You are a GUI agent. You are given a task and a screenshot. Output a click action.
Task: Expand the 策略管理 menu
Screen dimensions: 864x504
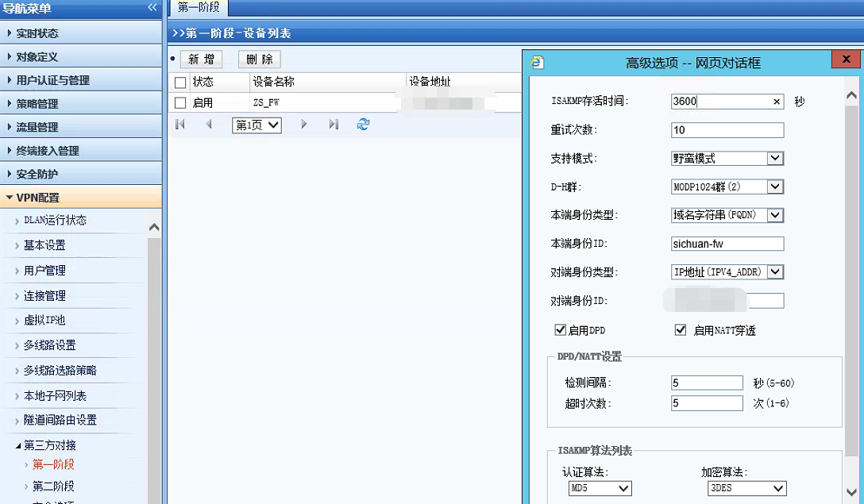tap(81, 103)
